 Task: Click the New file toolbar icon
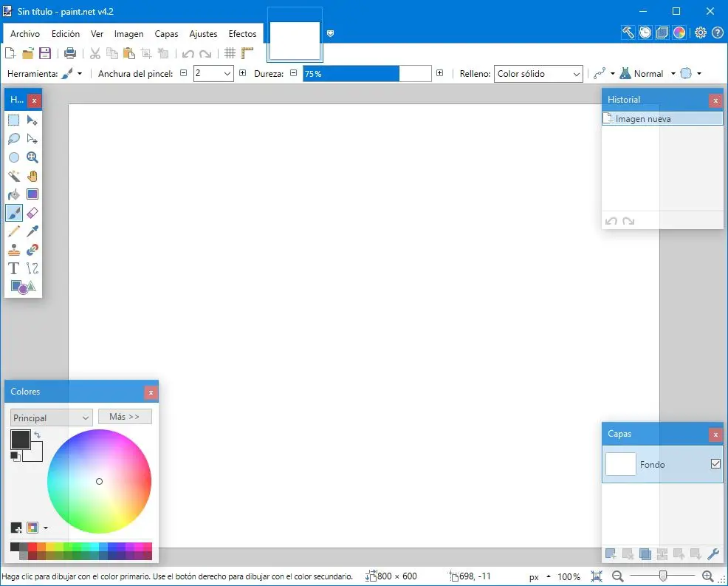[10, 53]
